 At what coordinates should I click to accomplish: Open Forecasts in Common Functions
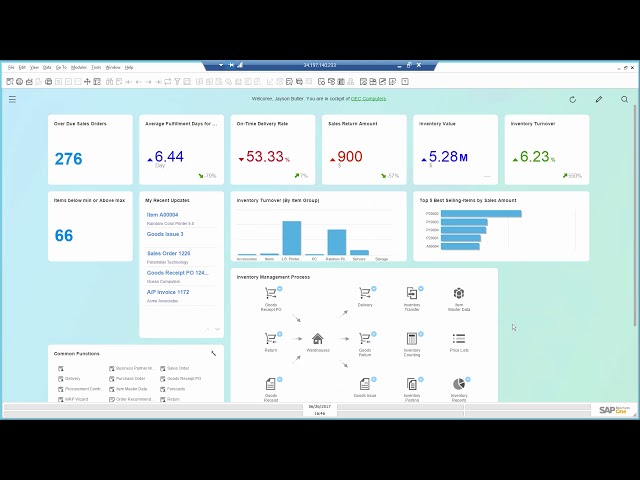[x=172, y=389]
